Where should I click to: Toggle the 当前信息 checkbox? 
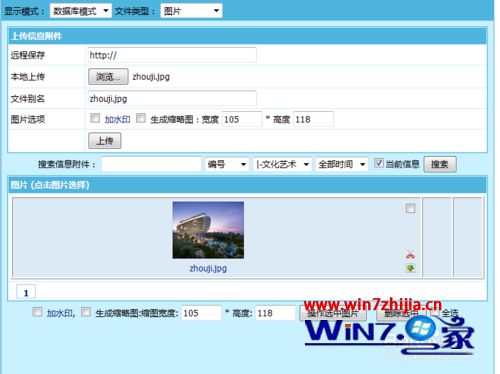pyautogui.click(x=379, y=163)
